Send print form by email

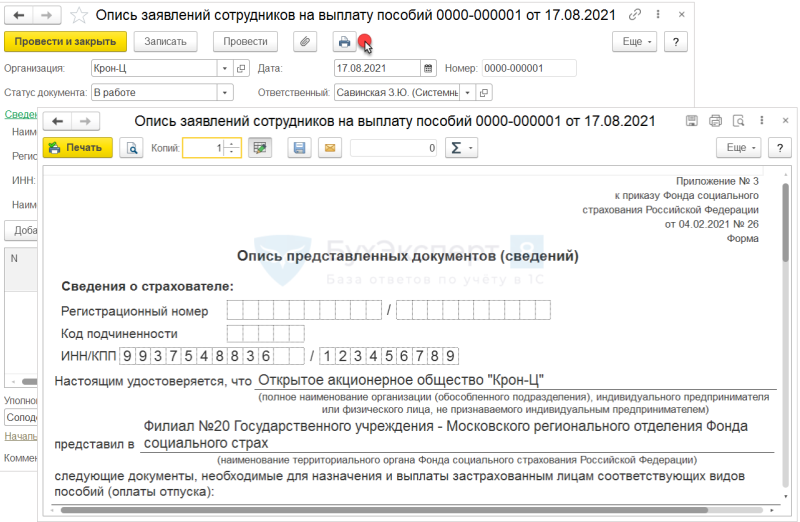click(330, 148)
